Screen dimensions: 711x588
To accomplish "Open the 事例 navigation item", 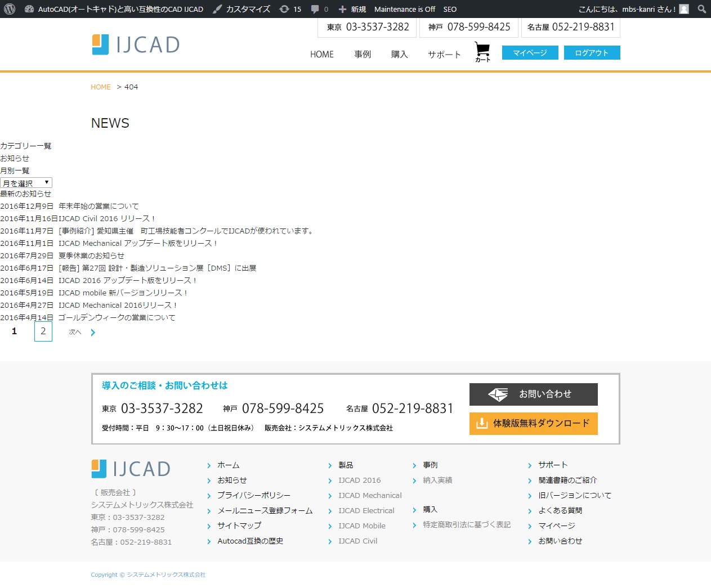I will click(x=363, y=55).
